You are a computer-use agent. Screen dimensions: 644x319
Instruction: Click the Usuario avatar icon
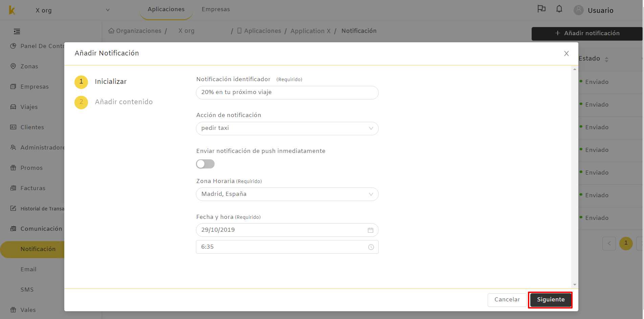579,10
